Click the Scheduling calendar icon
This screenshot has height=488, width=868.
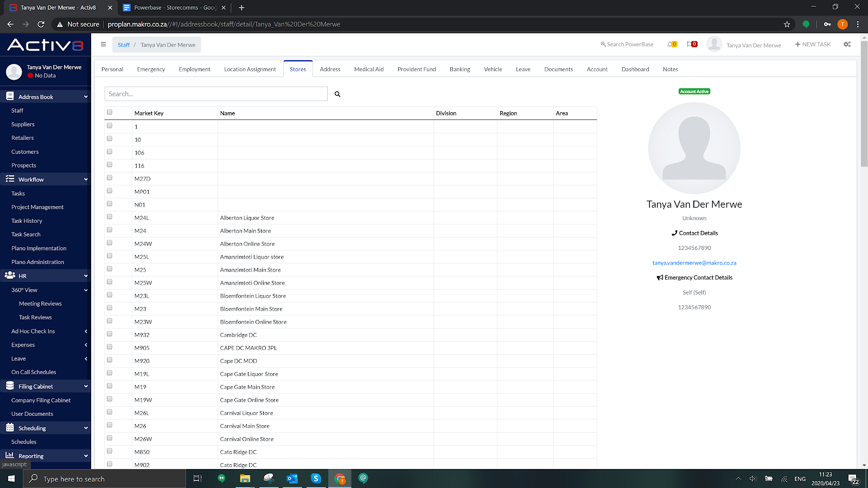point(10,428)
